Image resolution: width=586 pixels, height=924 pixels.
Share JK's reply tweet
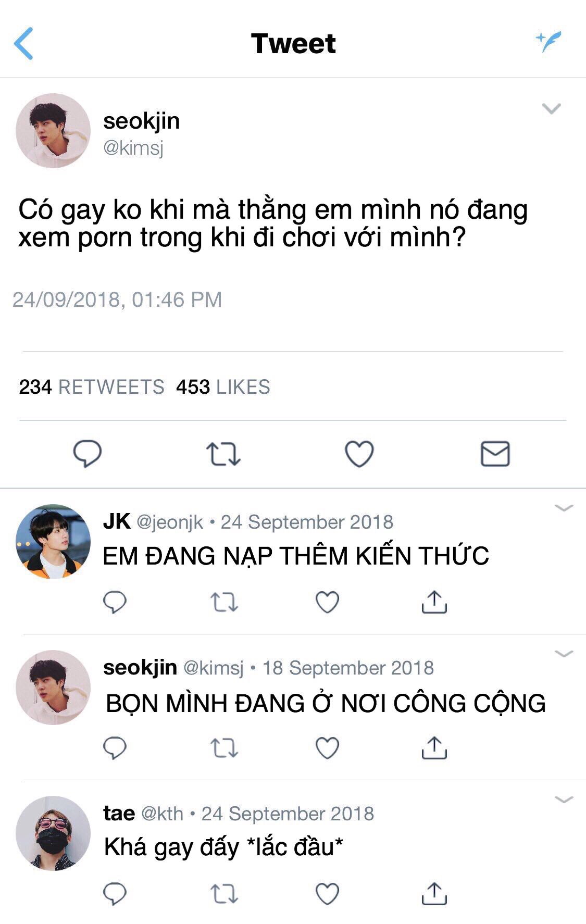coord(434,602)
